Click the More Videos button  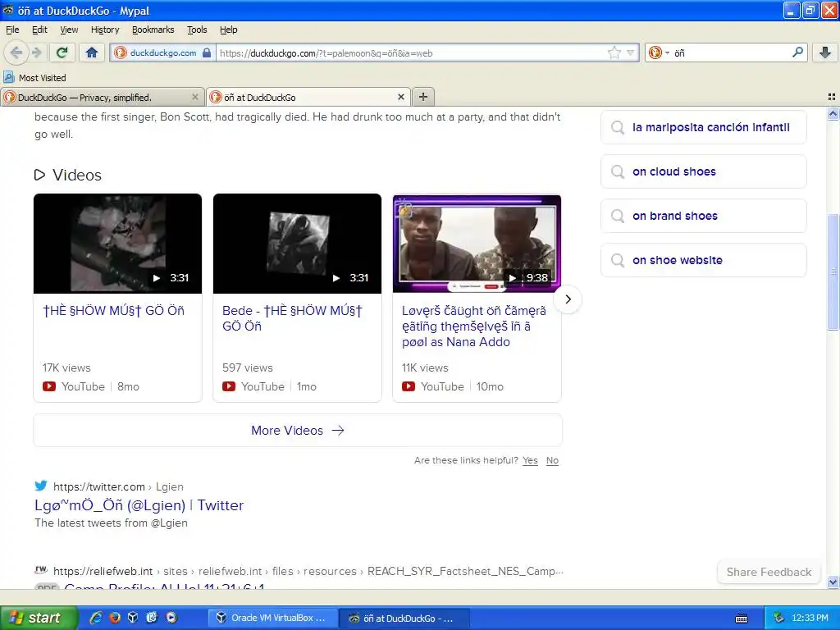pos(297,430)
